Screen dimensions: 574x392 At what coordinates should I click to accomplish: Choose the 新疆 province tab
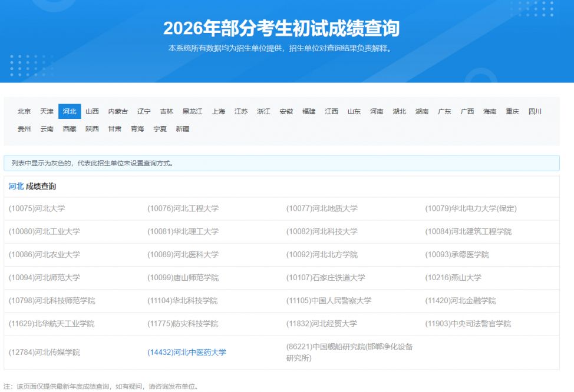tap(182, 129)
